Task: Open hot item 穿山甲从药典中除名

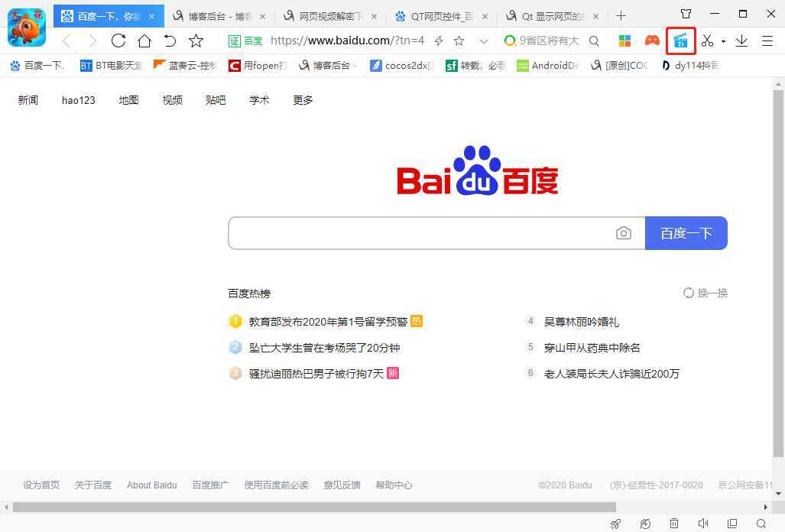Action: [x=592, y=348]
